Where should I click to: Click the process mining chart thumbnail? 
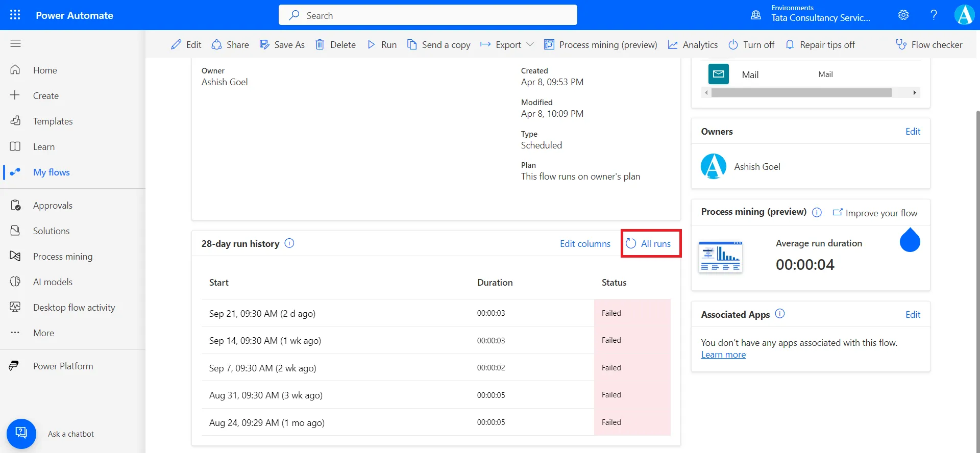coord(720,257)
